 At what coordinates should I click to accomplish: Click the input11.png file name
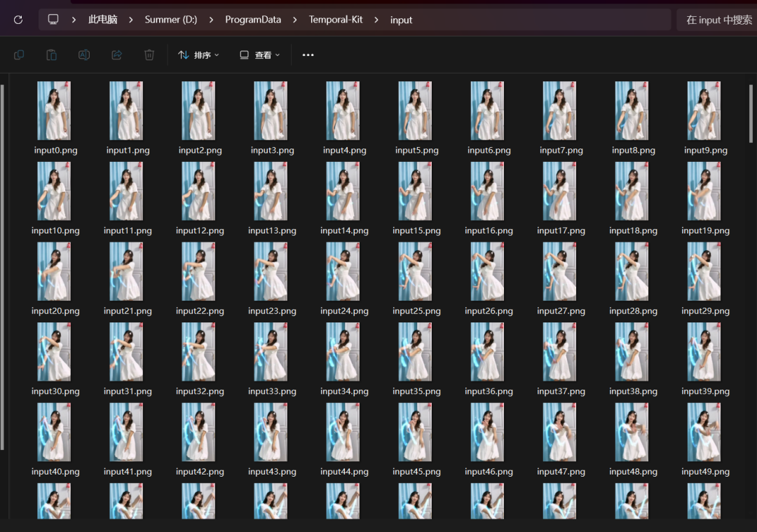(128, 231)
